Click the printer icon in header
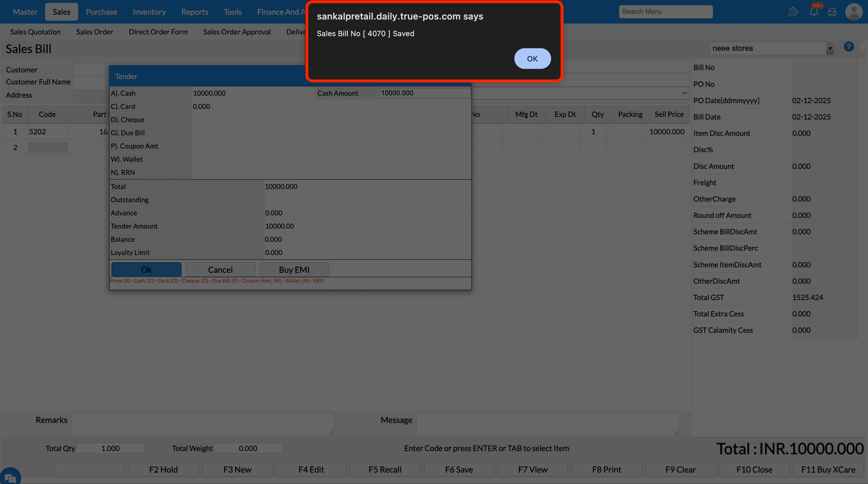The image size is (868, 484). tap(832, 12)
